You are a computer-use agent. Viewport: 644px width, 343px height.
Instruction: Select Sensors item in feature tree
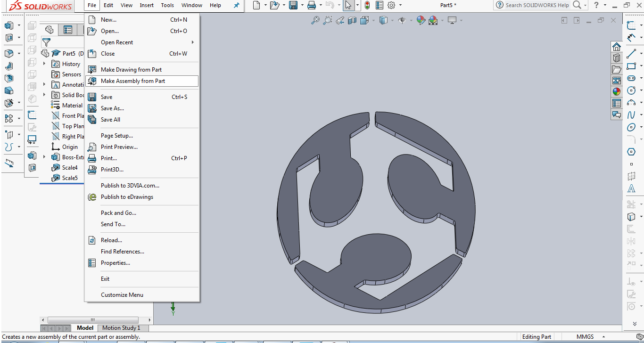click(72, 74)
